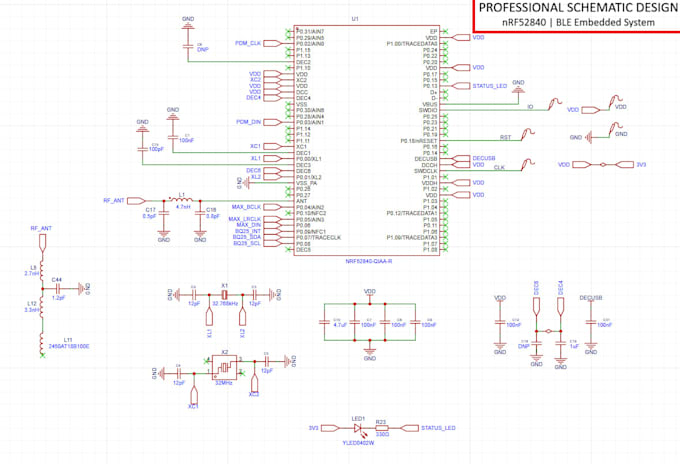The height and width of the screenshot is (464, 680).
Task: Click the '32.768kHz' crystal value text
Action: [225, 304]
